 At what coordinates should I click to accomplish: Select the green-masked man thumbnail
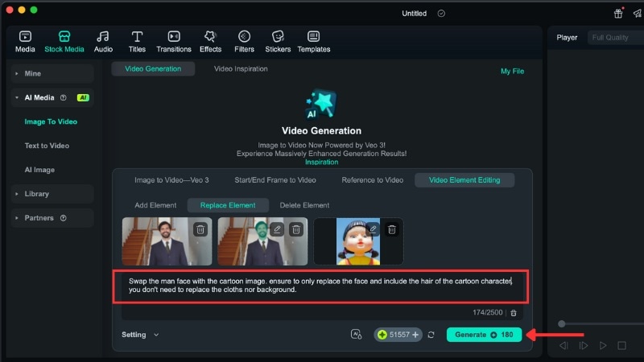[x=262, y=241]
